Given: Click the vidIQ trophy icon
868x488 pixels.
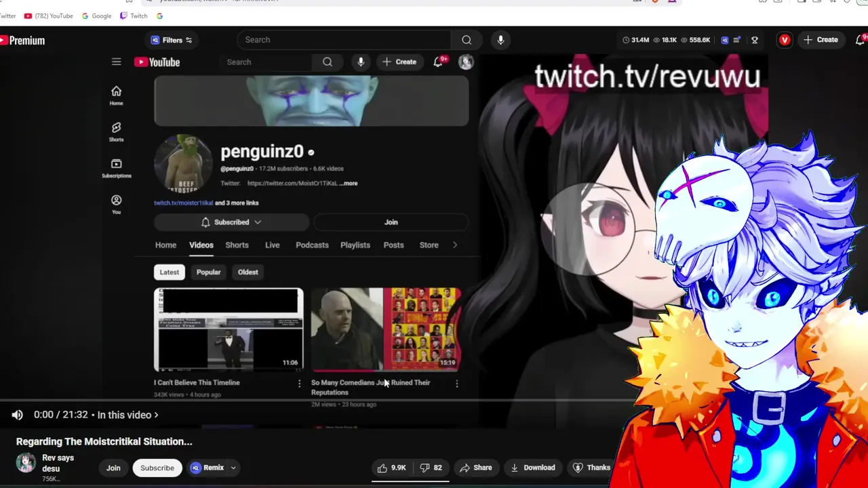Looking at the screenshot, I should coord(754,40).
